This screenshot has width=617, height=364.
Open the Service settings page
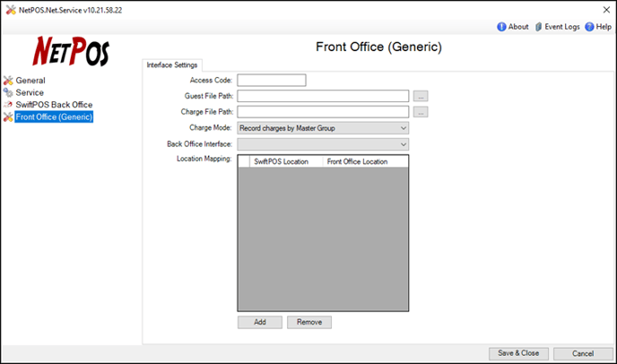[30, 92]
